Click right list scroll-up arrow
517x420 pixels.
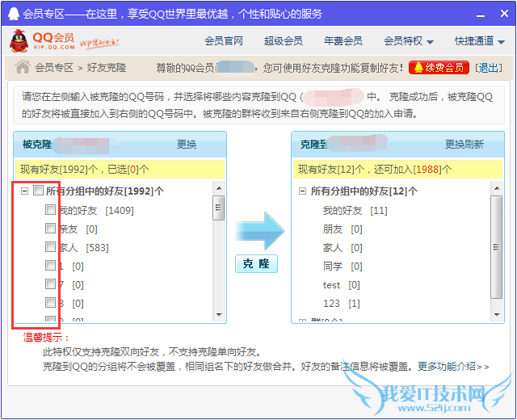click(497, 188)
